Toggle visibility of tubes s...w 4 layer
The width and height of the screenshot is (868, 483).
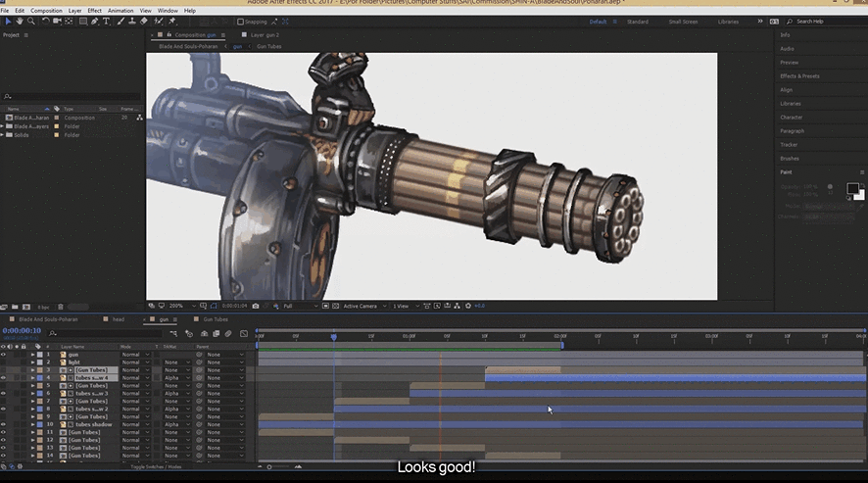click(3, 378)
